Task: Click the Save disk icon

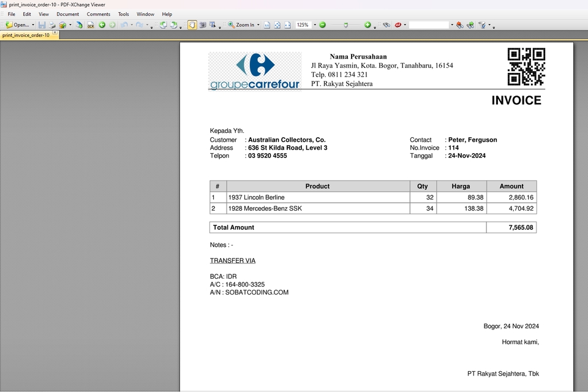Action: coord(42,24)
